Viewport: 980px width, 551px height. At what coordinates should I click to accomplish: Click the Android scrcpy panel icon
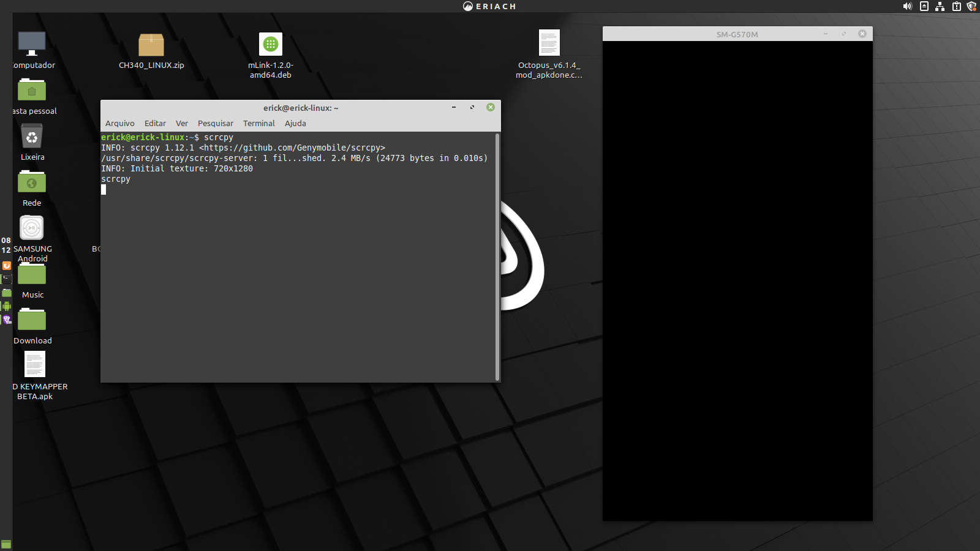[7, 306]
